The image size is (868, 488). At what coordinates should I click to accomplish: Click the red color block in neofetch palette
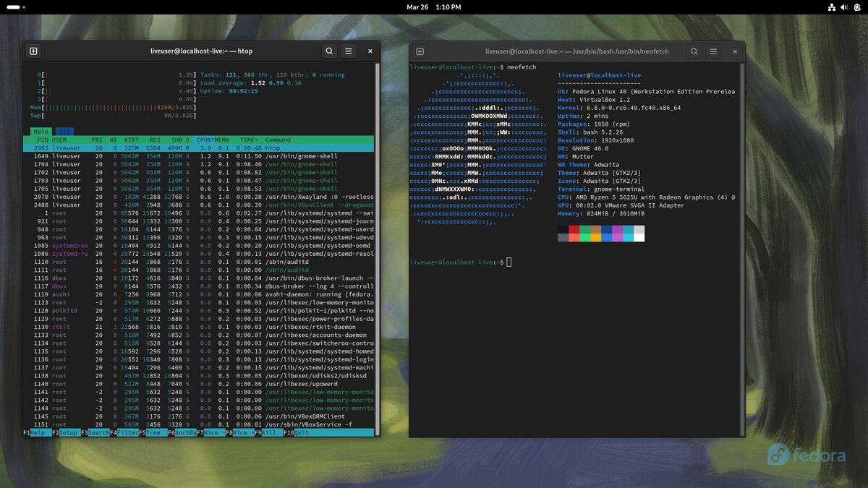tap(574, 229)
